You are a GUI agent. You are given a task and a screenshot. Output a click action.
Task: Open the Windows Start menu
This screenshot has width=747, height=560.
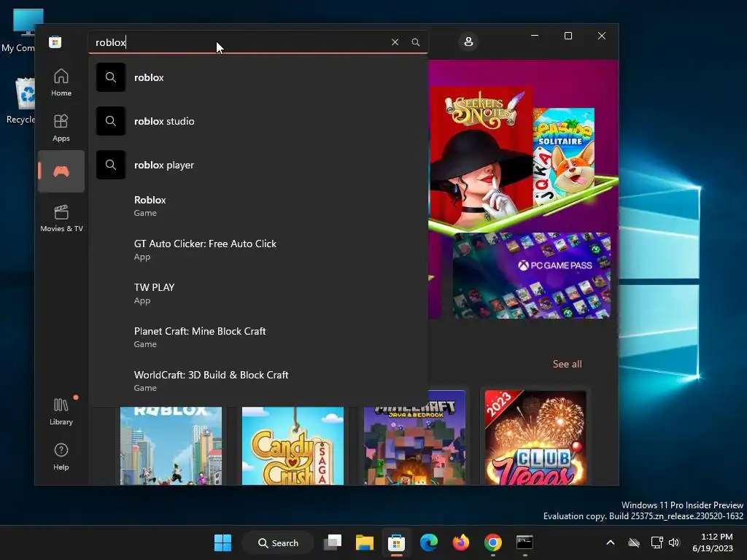click(x=222, y=542)
